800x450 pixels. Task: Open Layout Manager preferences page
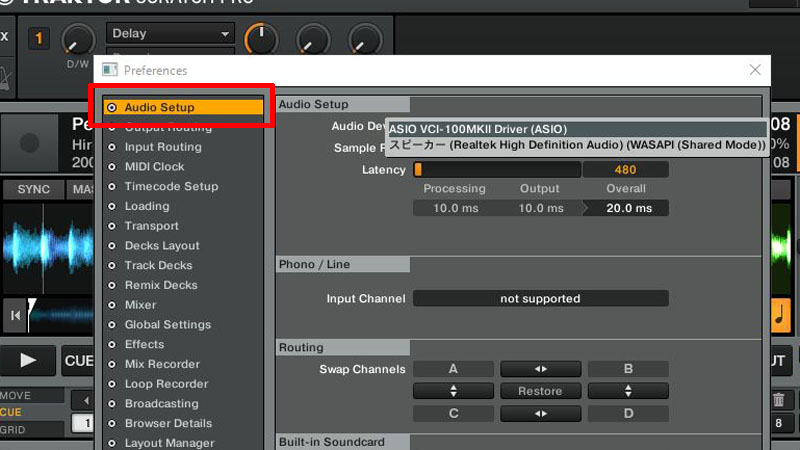[x=169, y=443]
